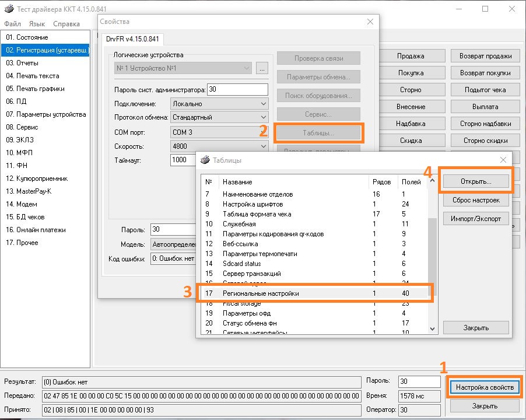This screenshot has height=420, width=526.
Task: Expand the Протокол обмена combo box
Action: (219, 117)
